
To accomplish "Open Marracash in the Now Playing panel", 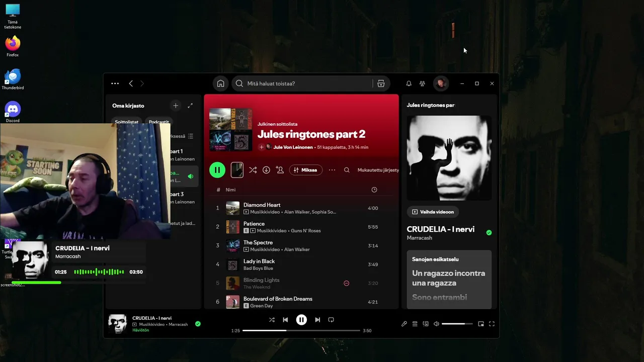I will 420,238.
